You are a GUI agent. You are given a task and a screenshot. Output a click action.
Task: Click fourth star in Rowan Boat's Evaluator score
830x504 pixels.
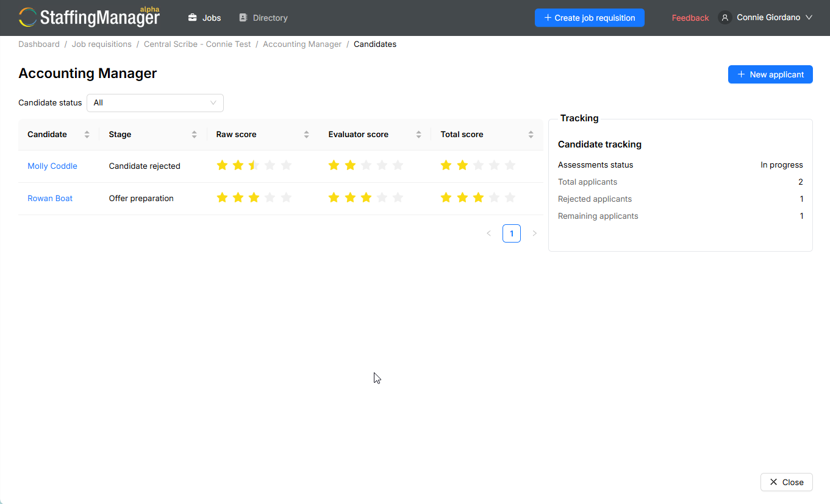[x=382, y=197]
